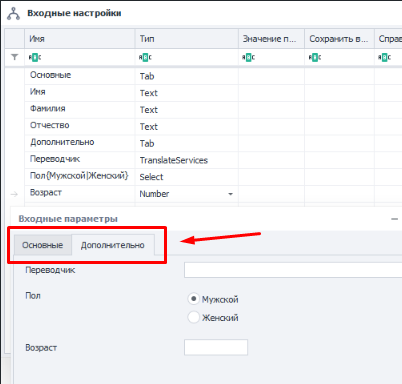
Task: Open the Сохранить в column filter condition icon
Action: point(315,57)
